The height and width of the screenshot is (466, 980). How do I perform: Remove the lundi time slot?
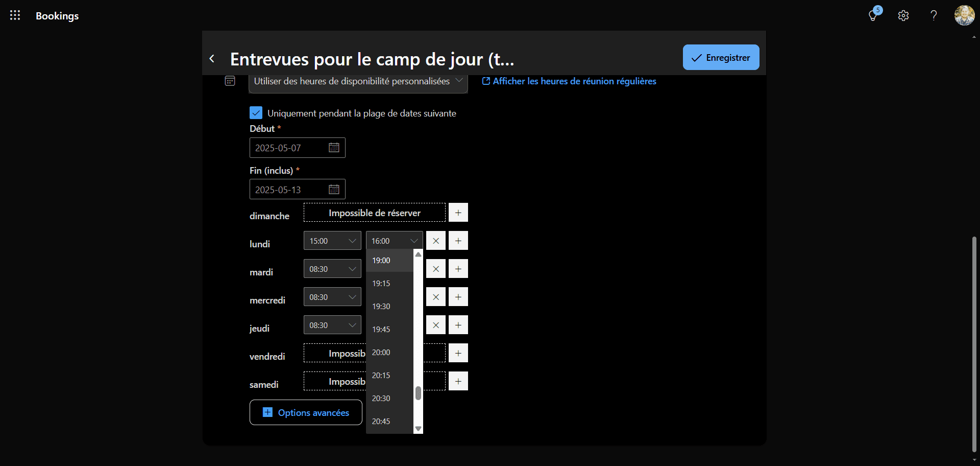(436, 241)
